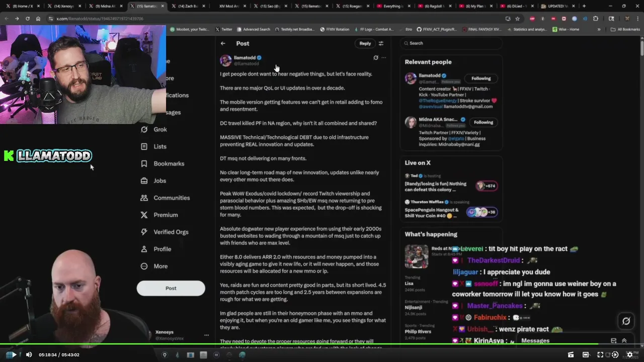Toggle fullscreen in video player
Image resolution: width=644 pixels, height=362 pixels.
(600, 354)
